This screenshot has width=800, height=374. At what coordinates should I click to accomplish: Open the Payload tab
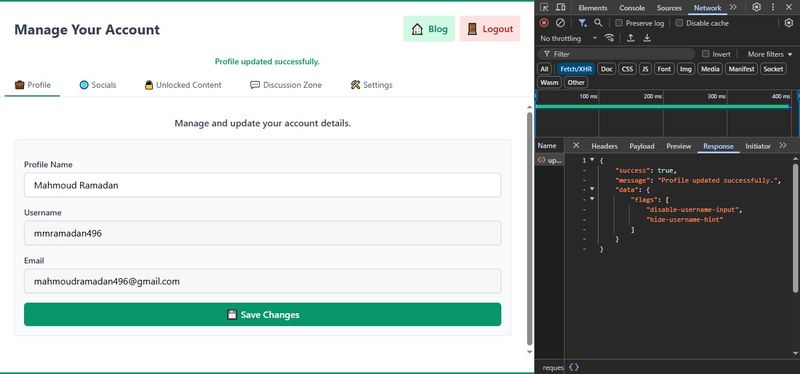pos(642,146)
